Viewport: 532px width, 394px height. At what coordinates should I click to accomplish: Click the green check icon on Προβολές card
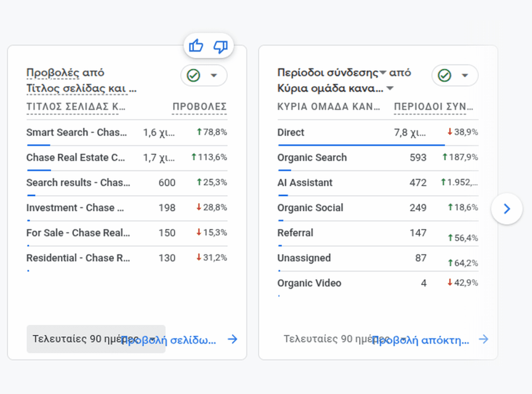tap(193, 75)
